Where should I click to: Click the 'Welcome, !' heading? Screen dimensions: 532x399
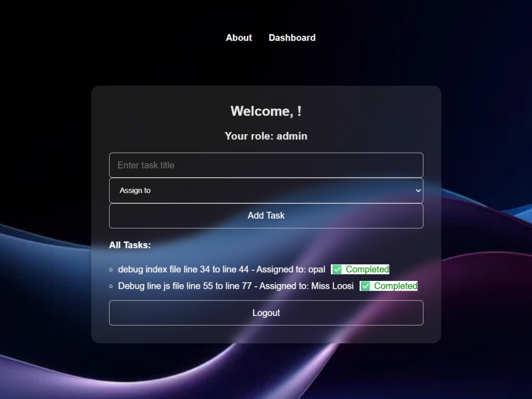[266, 111]
